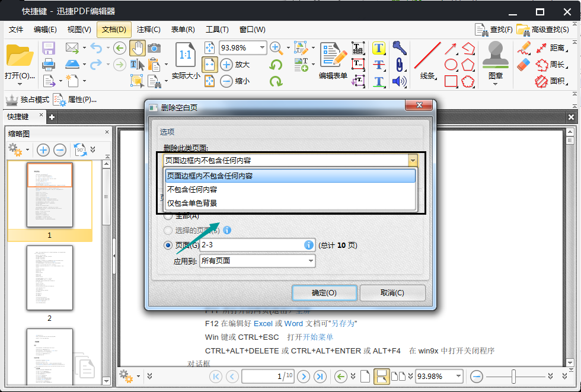Confirm with 确定(O) button
The image size is (581, 392).
pyautogui.click(x=324, y=293)
